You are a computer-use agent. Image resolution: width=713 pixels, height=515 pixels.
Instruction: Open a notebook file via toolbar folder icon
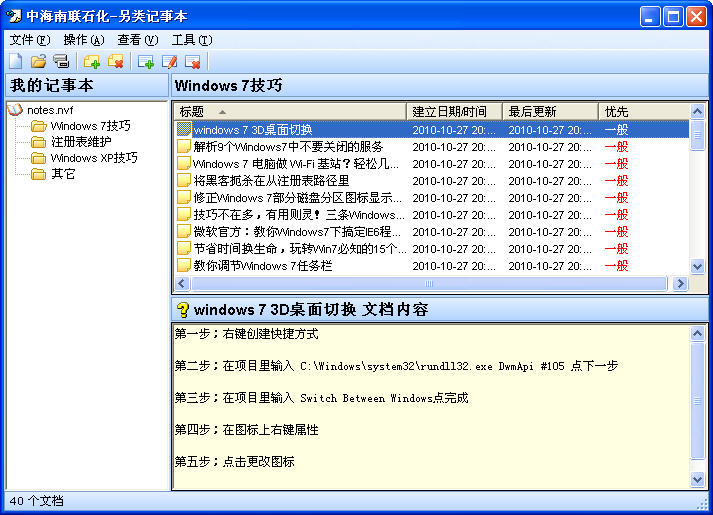pyautogui.click(x=39, y=61)
